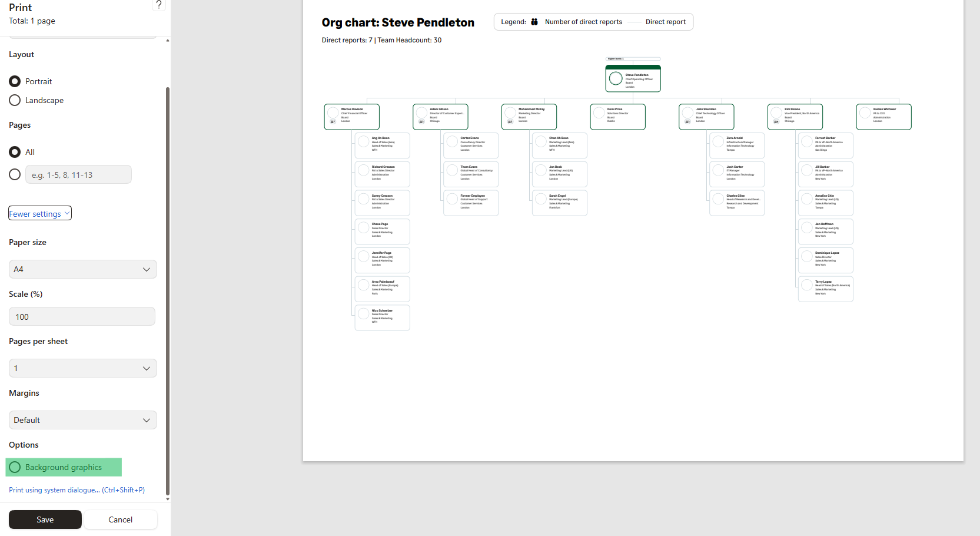The height and width of the screenshot is (536, 980).
Task: Click Sarah Engel's avatar circle
Action: point(541,199)
